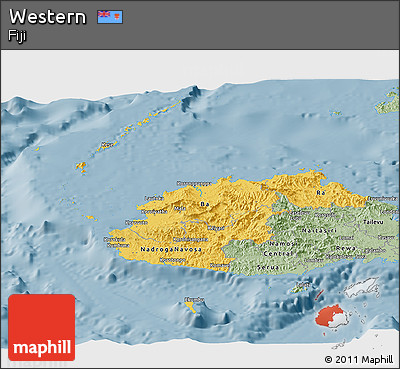
Task: Click the 'Western' title heading
Action: pos(48,17)
